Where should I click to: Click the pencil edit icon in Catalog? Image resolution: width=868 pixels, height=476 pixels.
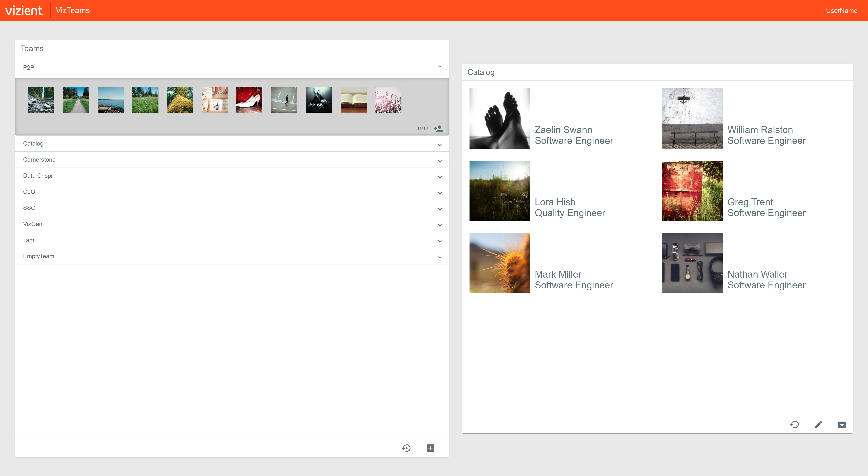point(818,424)
